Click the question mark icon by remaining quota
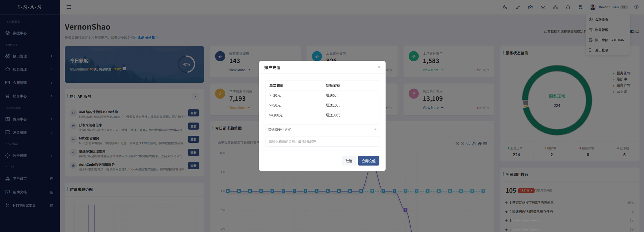Viewport: 644px width, 232px height. [x=124, y=69]
